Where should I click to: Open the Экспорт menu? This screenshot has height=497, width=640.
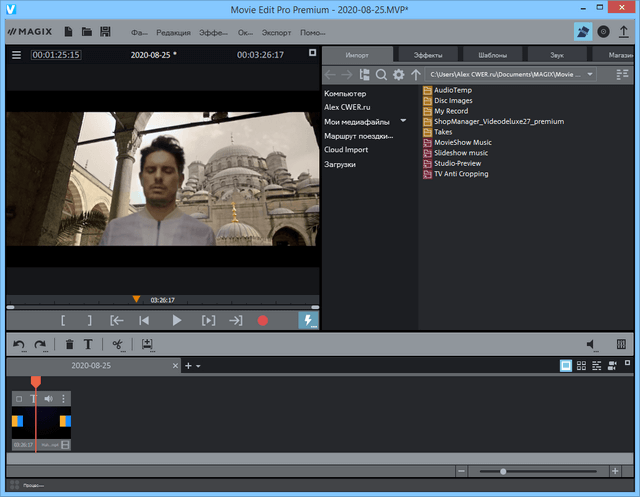click(x=275, y=33)
